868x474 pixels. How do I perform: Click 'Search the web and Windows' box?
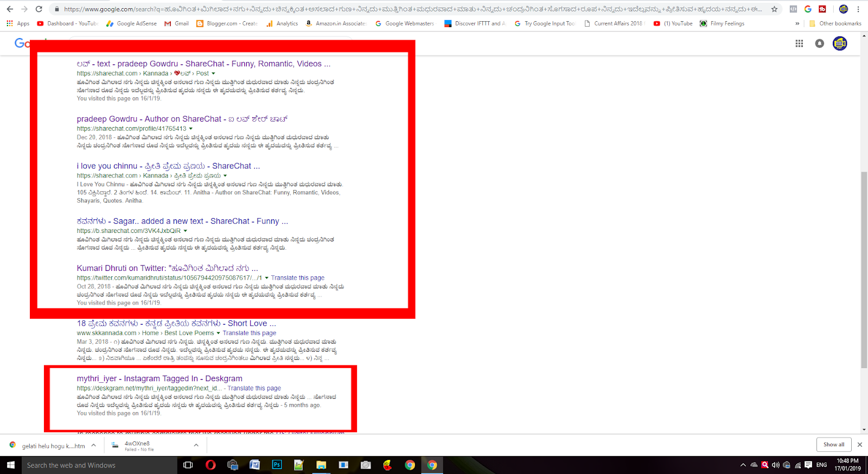tap(99, 465)
